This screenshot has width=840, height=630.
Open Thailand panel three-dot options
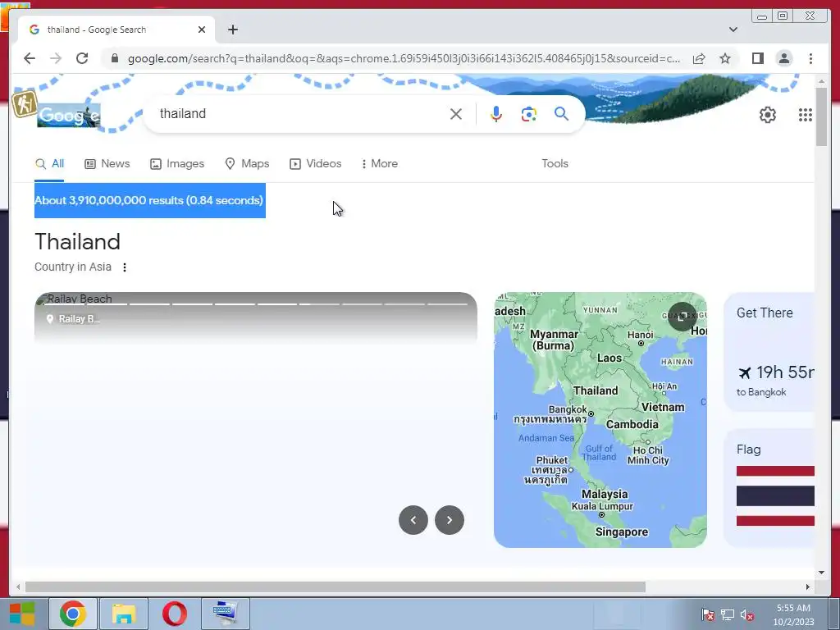[x=125, y=267]
